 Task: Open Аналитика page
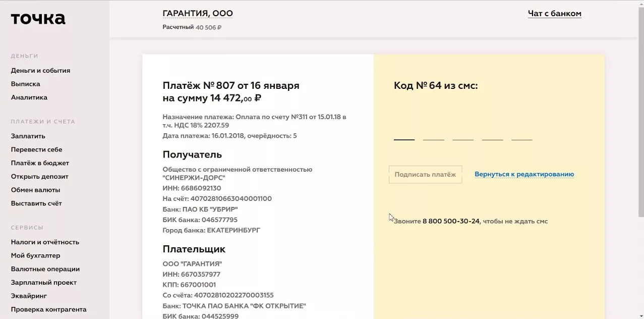[29, 97]
